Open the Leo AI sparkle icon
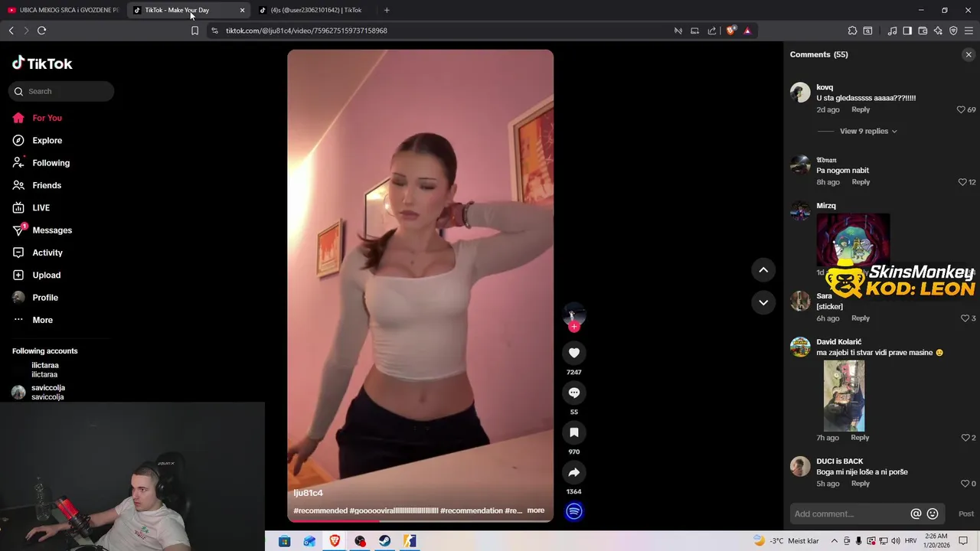 click(938, 31)
